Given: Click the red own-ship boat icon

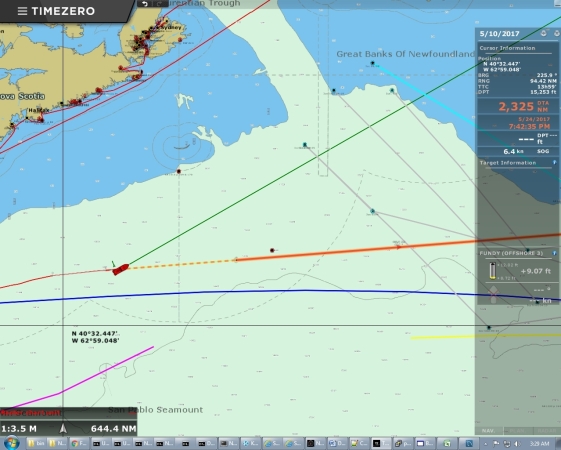Looking at the screenshot, I should point(121,269).
